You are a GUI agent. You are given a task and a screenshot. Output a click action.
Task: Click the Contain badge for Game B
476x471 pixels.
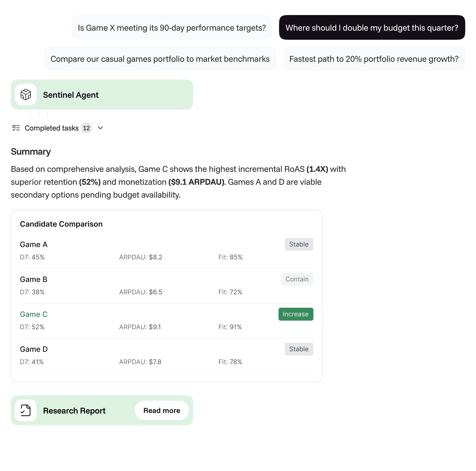tap(297, 279)
